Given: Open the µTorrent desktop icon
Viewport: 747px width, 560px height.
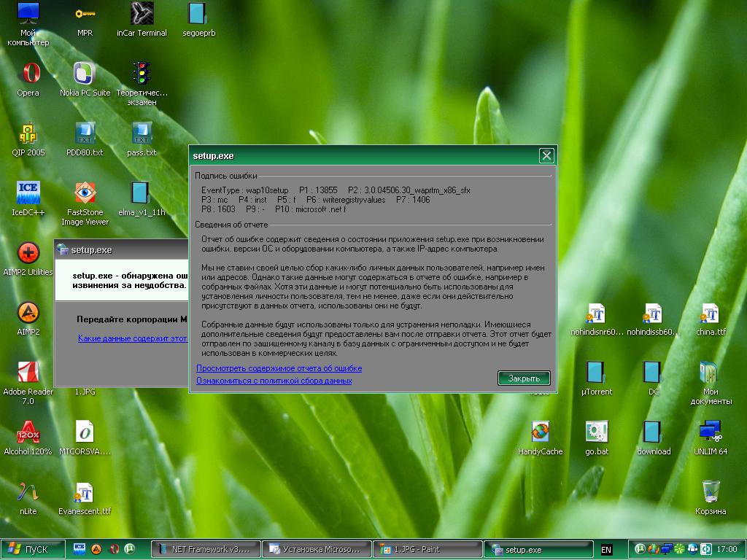Looking at the screenshot, I should tap(596, 373).
